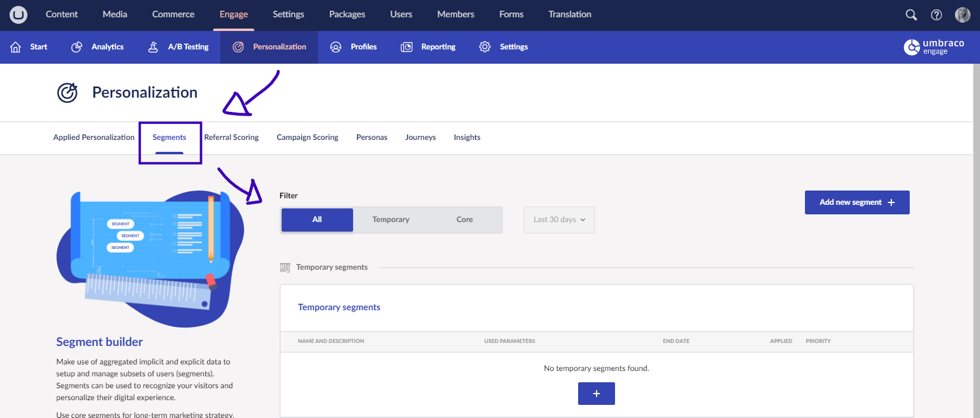Click the Engage Settings gear icon

pyautogui.click(x=485, y=47)
